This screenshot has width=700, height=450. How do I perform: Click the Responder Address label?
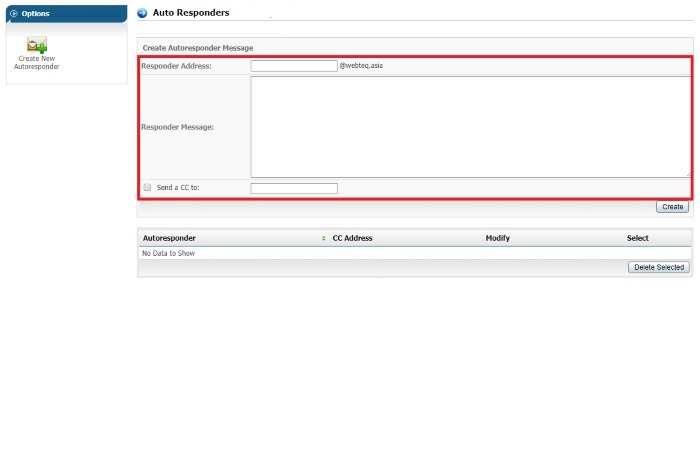coord(176,66)
